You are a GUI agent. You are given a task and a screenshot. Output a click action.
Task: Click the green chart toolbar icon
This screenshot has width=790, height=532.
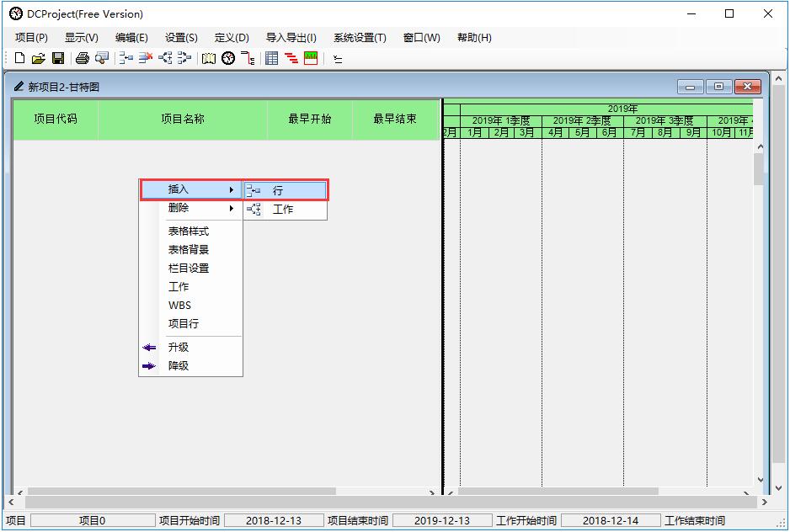312,57
